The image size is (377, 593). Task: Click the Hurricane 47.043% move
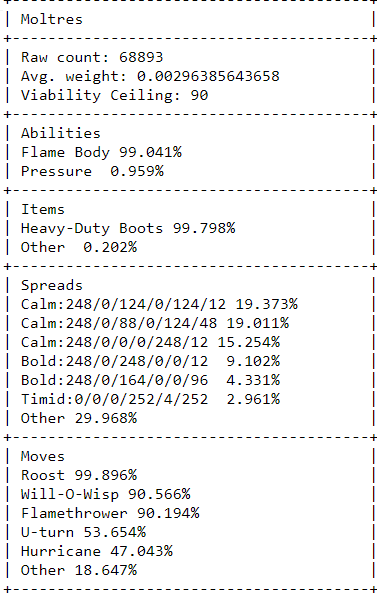(96, 551)
